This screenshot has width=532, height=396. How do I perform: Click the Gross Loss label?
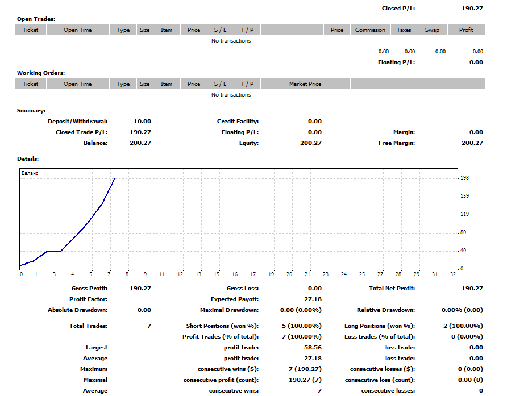(x=243, y=289)
